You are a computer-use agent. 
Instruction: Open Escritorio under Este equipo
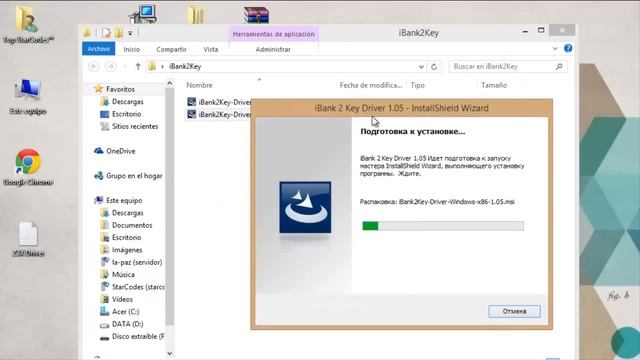[126, 238]
